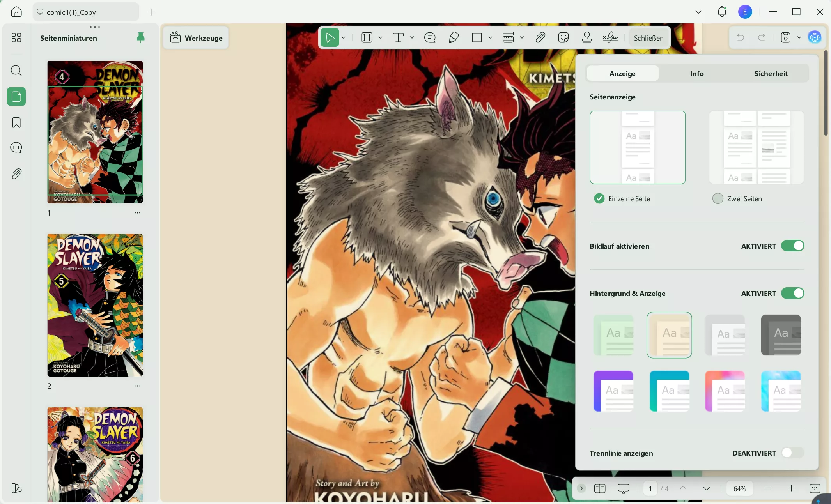Viewport: 831px width, 504px height.
Task: Toggle Hintergrund & Anzeige switch
Action: (793, 293)
